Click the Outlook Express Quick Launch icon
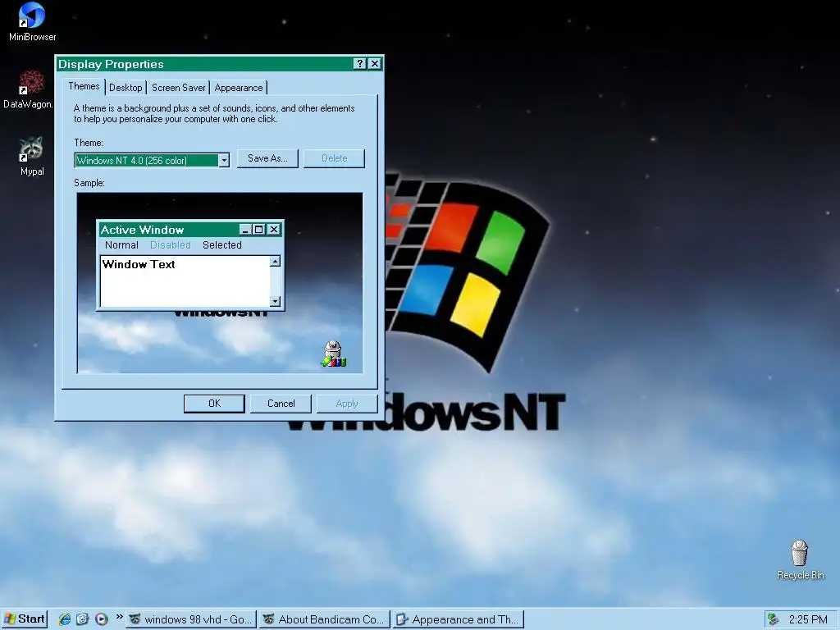This screenshot has width=840, height=630. click(x=83, y=619)
